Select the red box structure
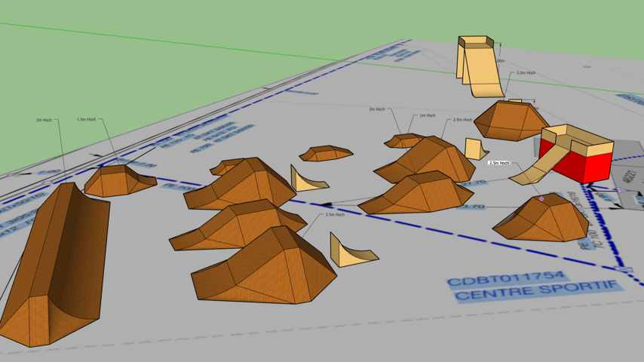644x362 pixels. pyautogui.click(x=584, y=164)
